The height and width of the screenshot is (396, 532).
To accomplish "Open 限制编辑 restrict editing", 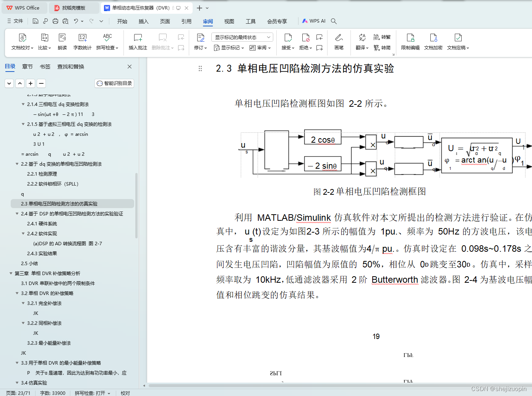I will click(410, 41).
